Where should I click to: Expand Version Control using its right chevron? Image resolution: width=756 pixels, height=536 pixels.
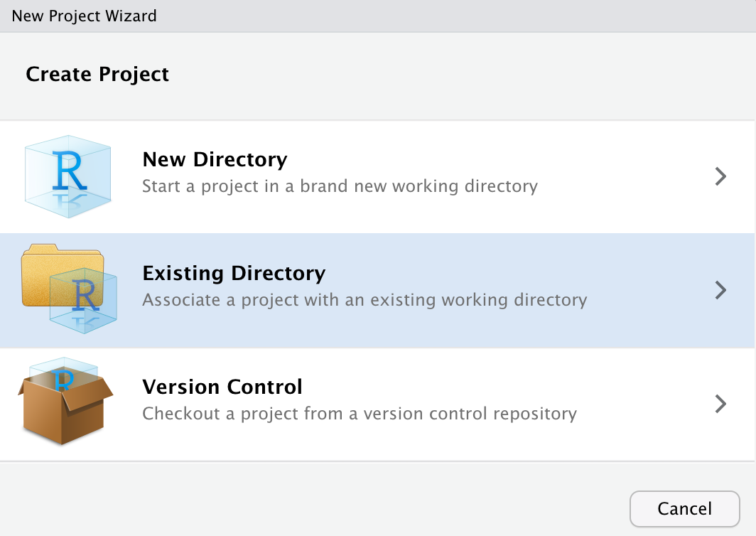point(720,404)
